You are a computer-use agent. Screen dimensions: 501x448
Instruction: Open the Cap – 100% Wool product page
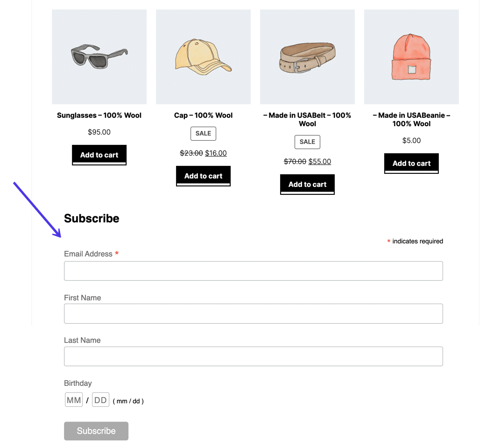[x=203, y=115]
